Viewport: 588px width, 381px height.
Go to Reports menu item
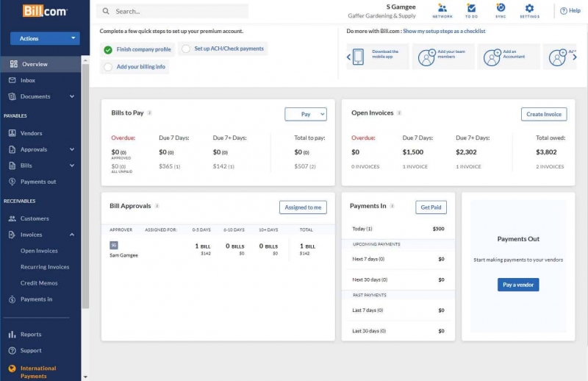(31, 334)
